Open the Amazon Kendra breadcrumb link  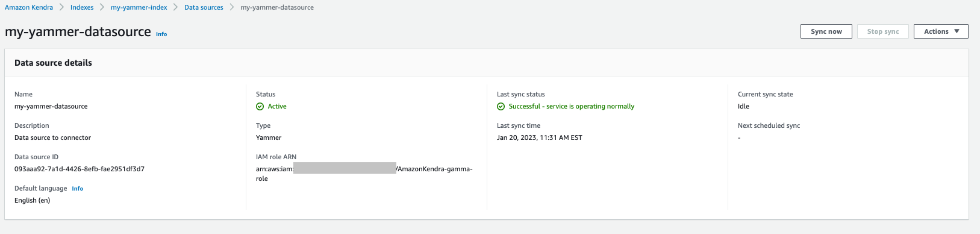[x=29, y=7]
